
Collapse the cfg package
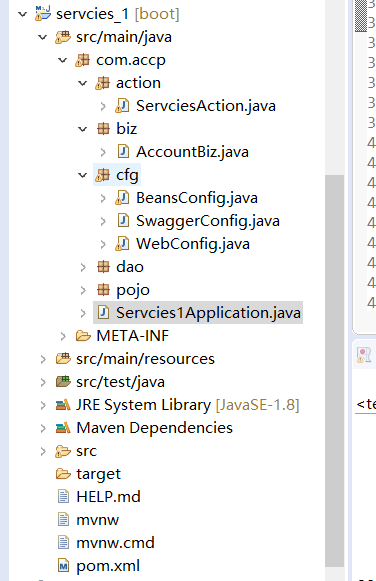click(x=83, y=175)
